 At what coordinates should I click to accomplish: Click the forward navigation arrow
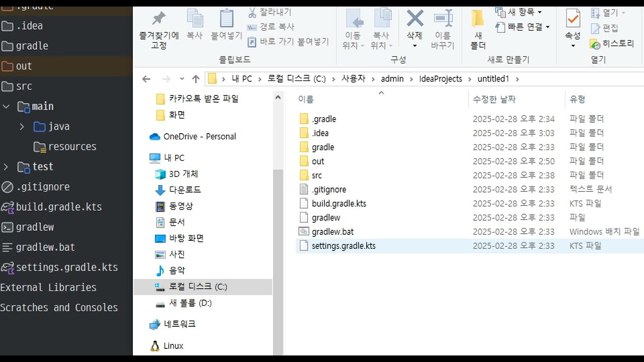click(166, 79)
